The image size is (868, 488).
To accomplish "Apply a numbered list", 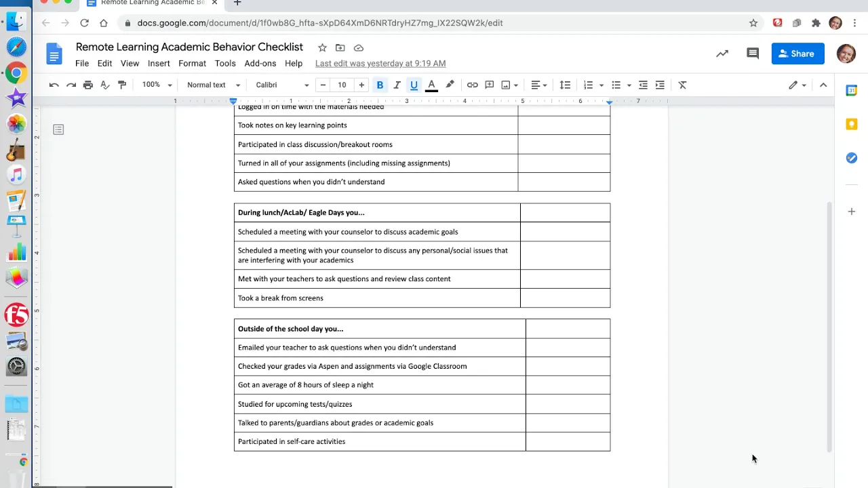I will pyautogui.click(x=588, y=85).
